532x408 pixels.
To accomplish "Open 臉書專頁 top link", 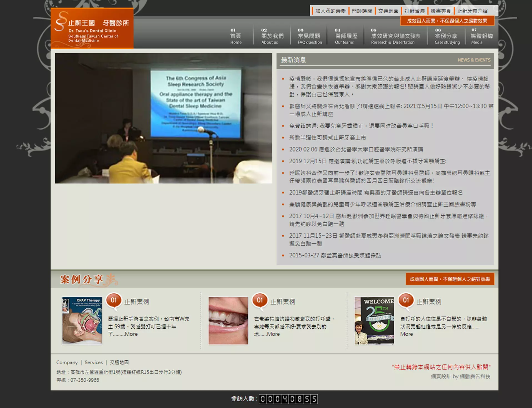I will click(x=441, y=11).
